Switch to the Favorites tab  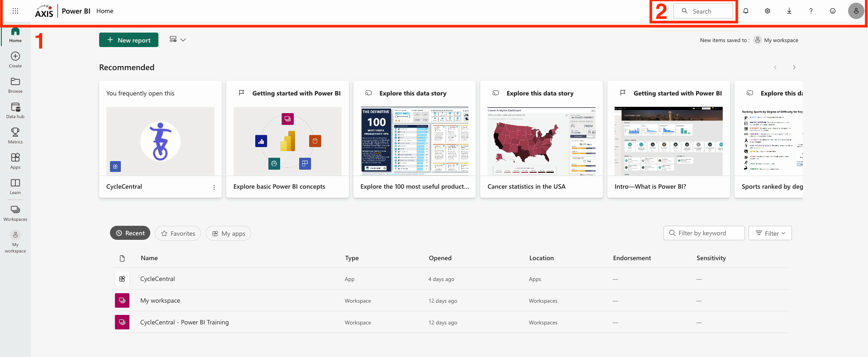pos(178,233)
